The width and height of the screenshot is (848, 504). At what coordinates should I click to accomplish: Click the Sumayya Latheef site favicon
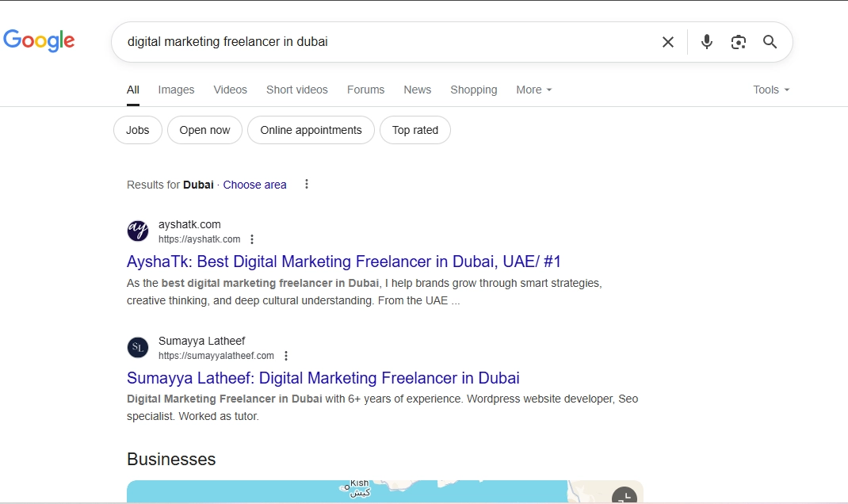click(138, 347)
